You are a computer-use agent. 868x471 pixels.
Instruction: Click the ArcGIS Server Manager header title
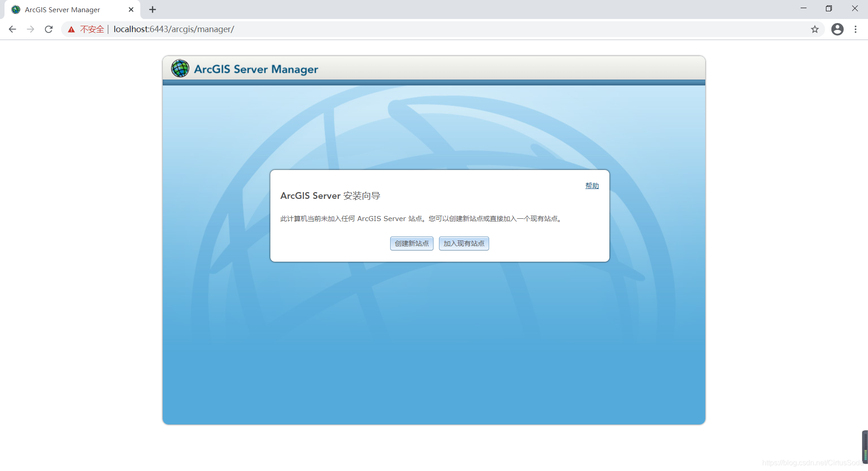(x=256, y=69)
